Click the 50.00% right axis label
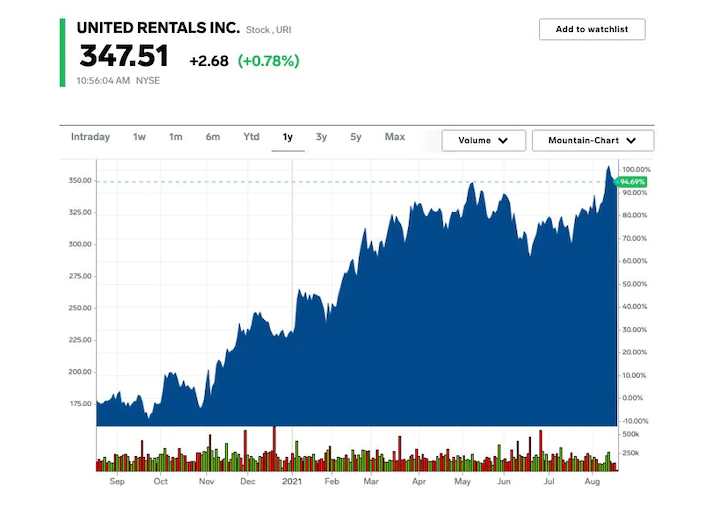Screen dimensions: 702x526 [x=635, y=284]
